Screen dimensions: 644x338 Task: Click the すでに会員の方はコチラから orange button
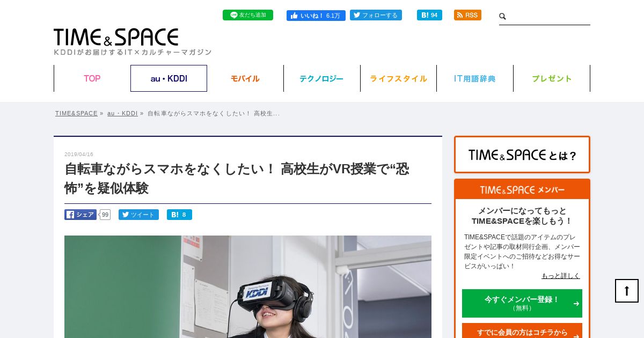tap(522, 332)
